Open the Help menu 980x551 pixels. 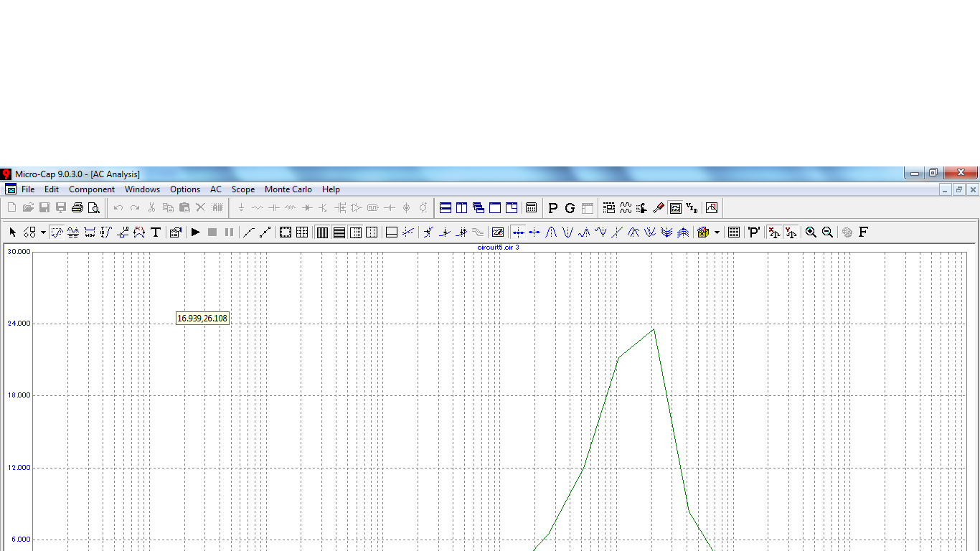pos(331,189)
